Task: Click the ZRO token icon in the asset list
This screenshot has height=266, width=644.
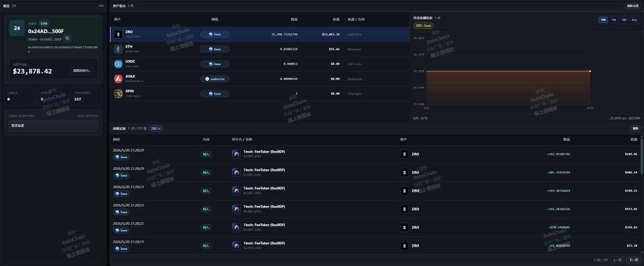Action: pyautogui.click(x=118, y=34)
